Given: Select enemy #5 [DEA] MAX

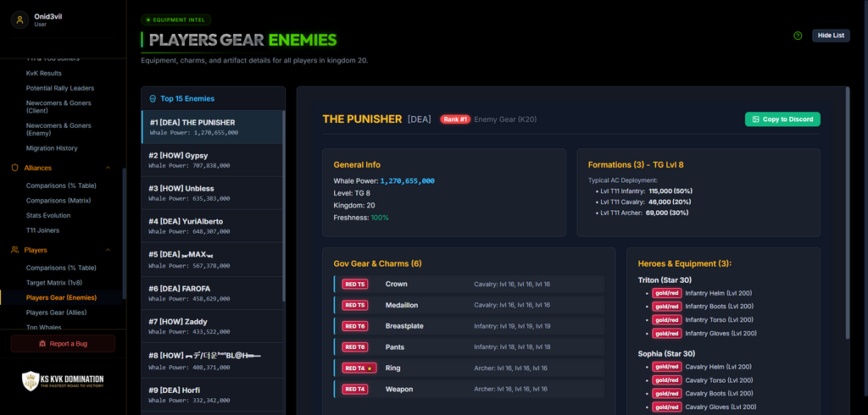Looking at the screenshot, I should 212,259.
